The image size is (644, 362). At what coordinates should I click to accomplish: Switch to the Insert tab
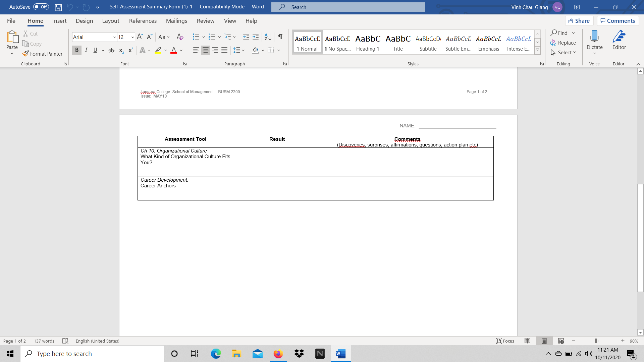[x=59, y=21]
